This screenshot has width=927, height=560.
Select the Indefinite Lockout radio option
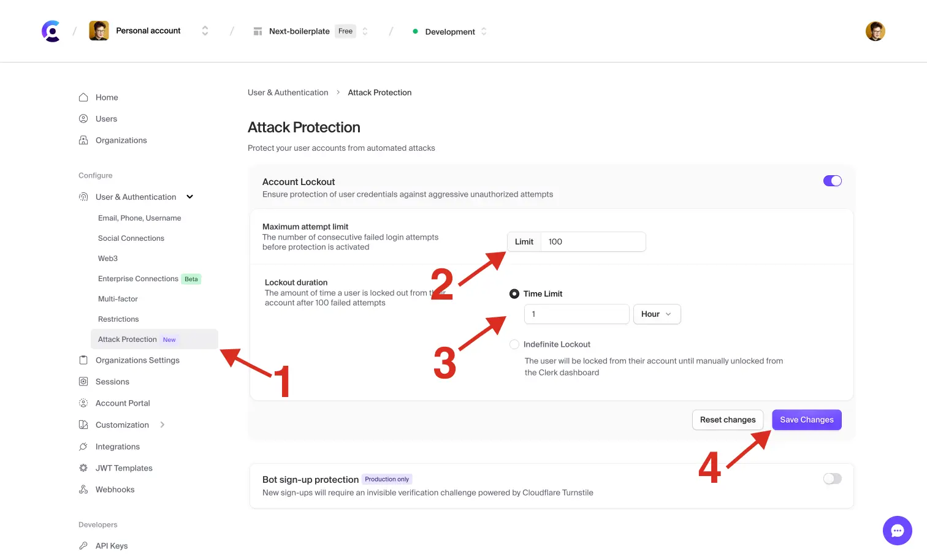[514, 344]
